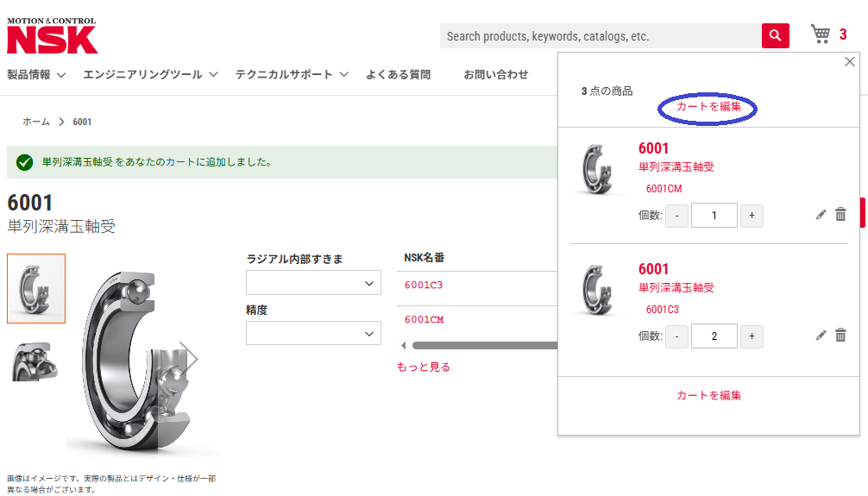Increase 6001CM quantity with plus button
This screenshot has height=496, width=868.
pos(752,215)
